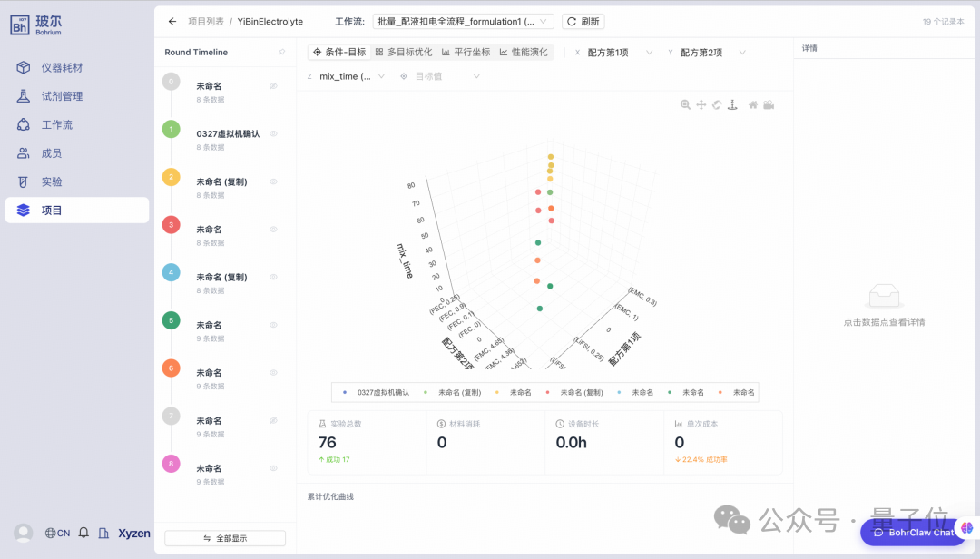
Task: Download plot snapshot via the camera icon
Action: point(768,104)
